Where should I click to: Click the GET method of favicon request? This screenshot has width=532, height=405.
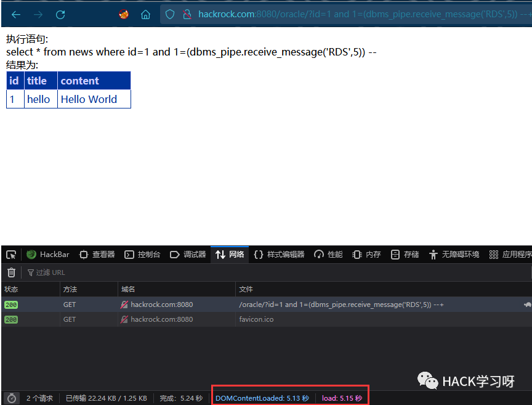70,319
